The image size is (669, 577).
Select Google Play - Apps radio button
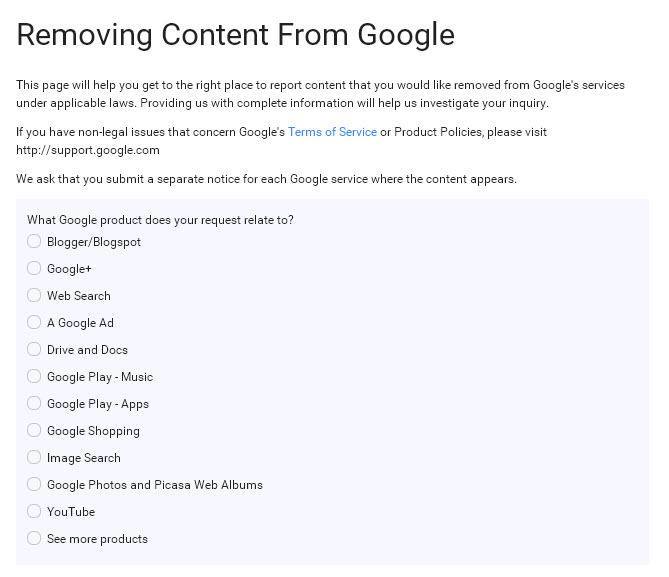(34, 403)
